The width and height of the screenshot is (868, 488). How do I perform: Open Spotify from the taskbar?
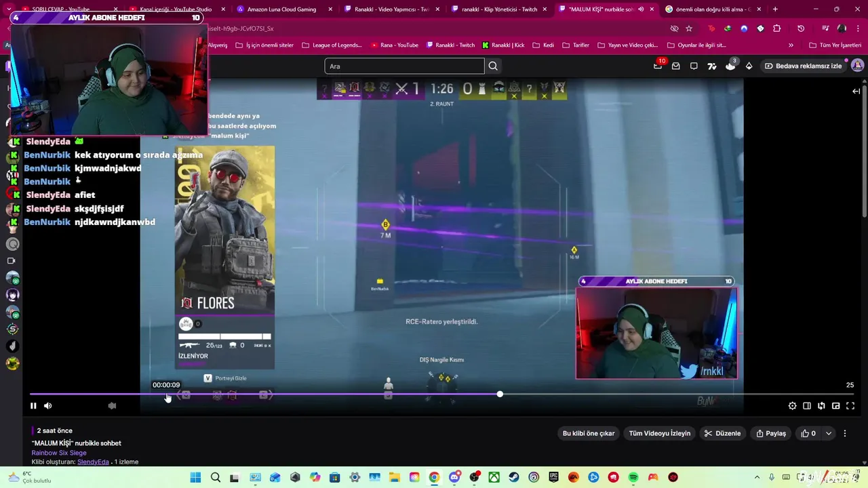(x=633, y=478)
